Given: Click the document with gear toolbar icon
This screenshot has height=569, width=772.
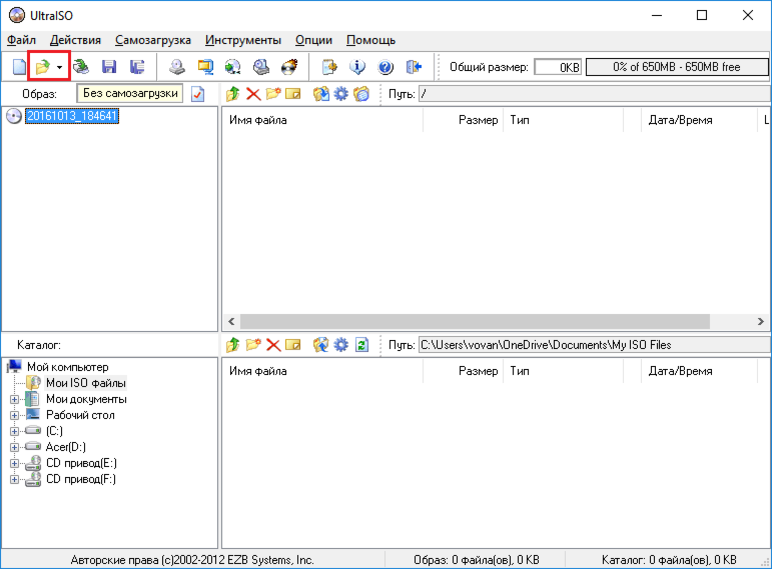Looking at the screenshot, I should pos(329,67).
